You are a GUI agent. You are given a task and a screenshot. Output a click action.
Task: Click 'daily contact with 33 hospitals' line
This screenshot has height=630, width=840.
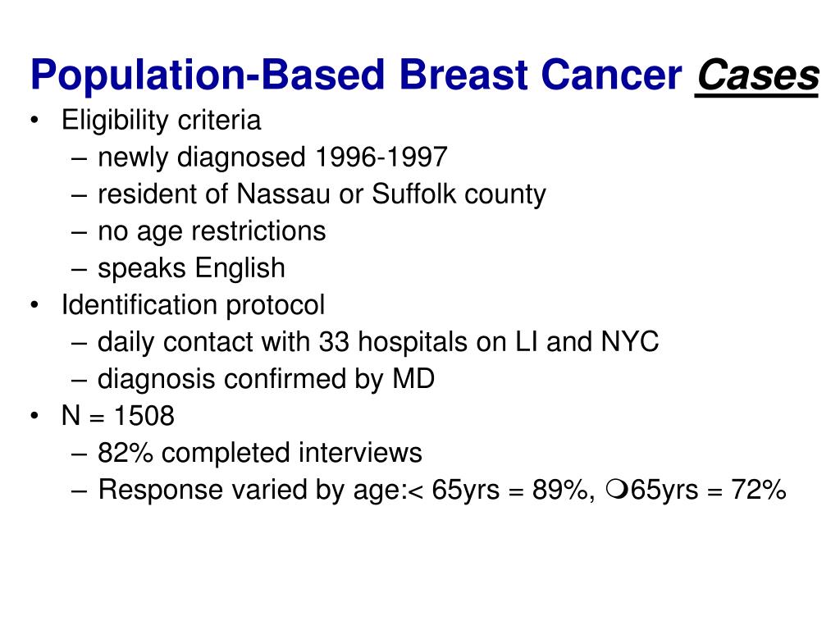[x=378, y=342]
